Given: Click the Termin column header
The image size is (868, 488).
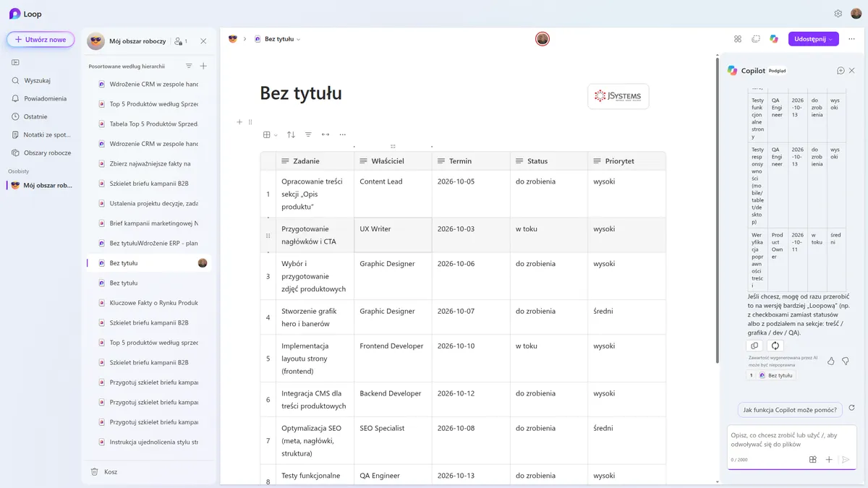Looking at the screenshot, I should [x=471, y=160].
